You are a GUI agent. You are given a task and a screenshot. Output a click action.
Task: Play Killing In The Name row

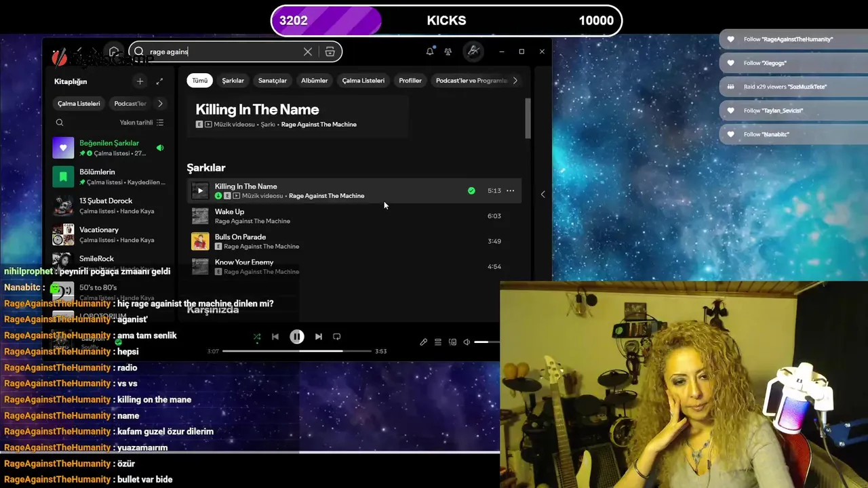pyautogui.click(x=200, y=191)
